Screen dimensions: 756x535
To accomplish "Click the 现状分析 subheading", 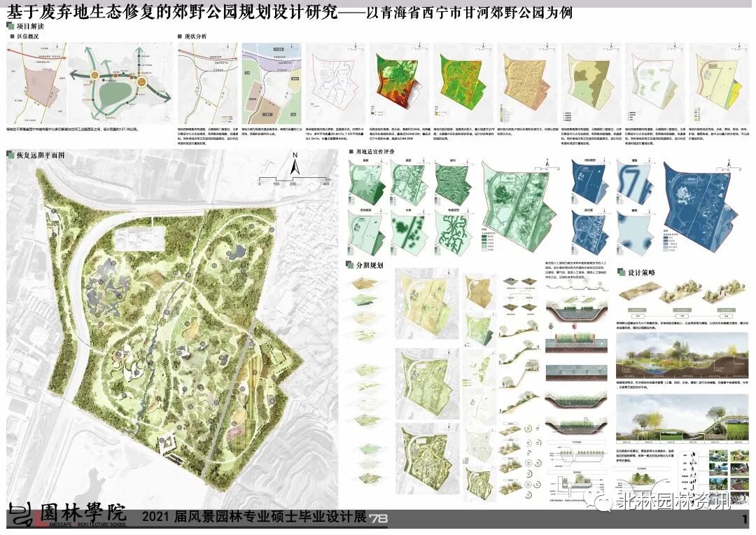I will tap(196, 36).
